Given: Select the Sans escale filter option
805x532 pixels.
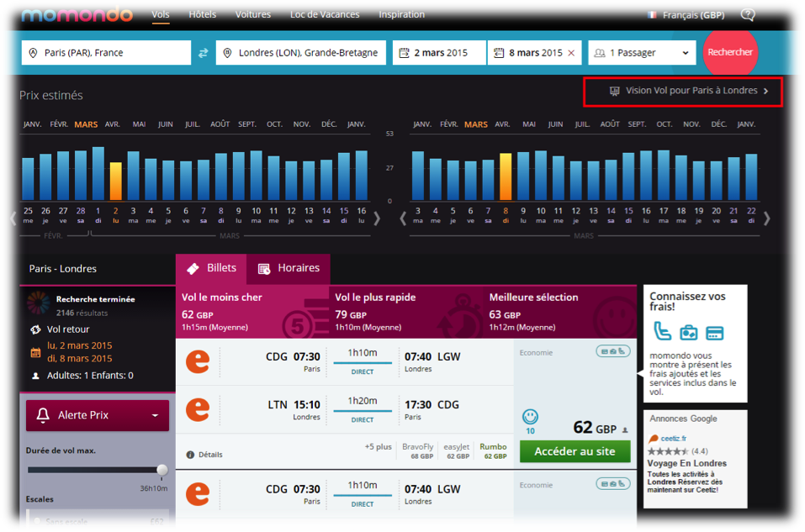Looking at the screenshot, I should pos(36,522).
